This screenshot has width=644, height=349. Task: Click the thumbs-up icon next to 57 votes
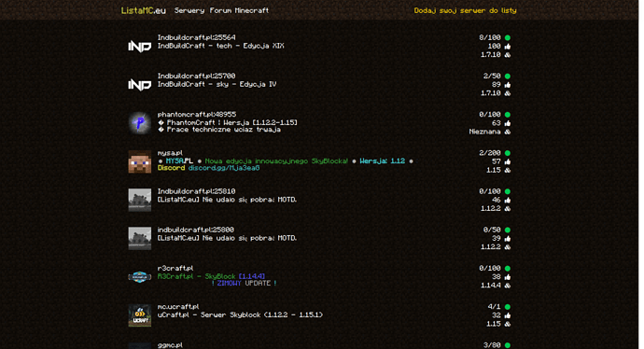[x=508, y=161]
